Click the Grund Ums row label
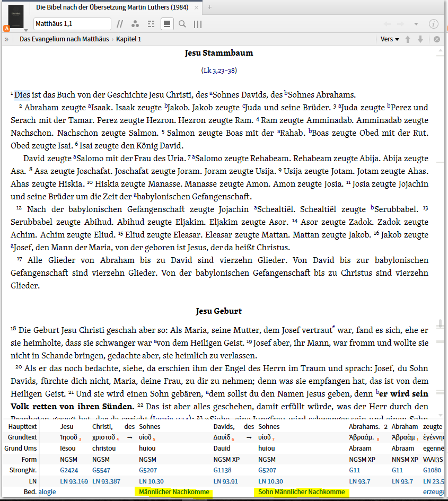448x501 pixels. click(21, 449)
